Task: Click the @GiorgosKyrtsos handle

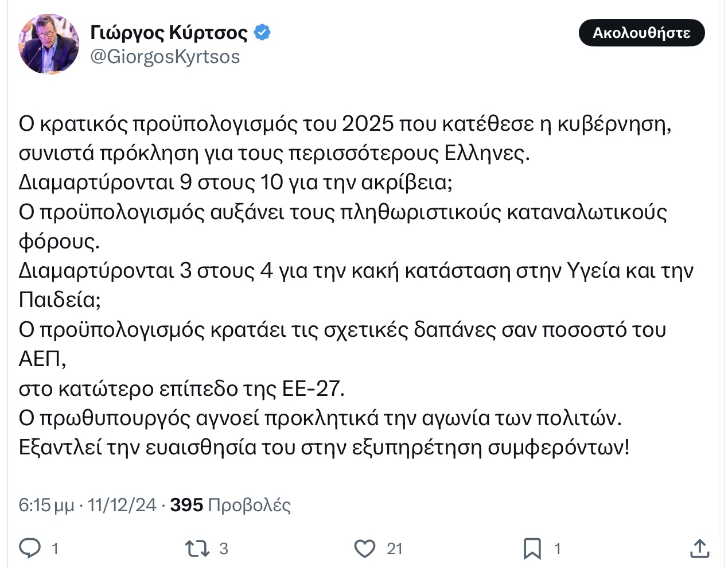Action: click(x=165, y=57)
